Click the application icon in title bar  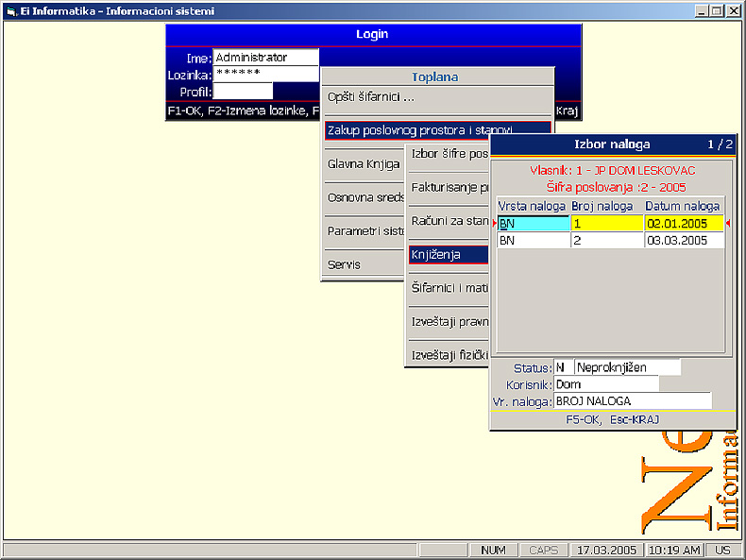pos(10,10)
